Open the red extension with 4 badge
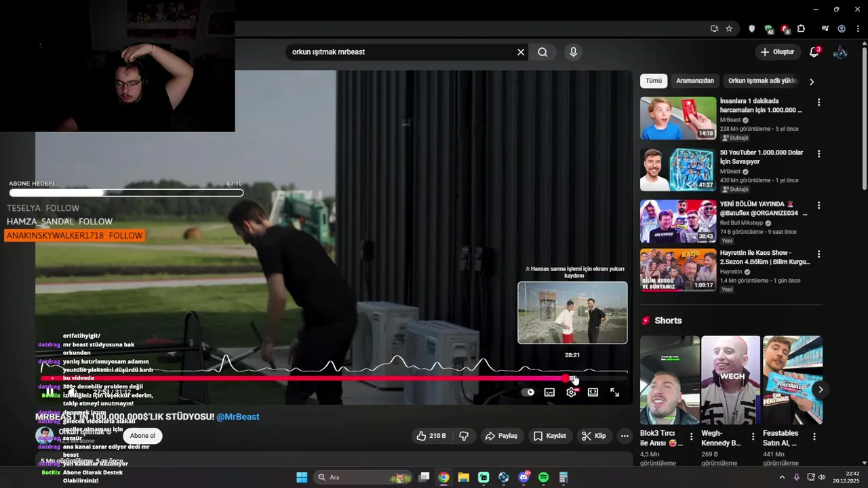This screenshot has height=488, width=868. tap(785, 29)
